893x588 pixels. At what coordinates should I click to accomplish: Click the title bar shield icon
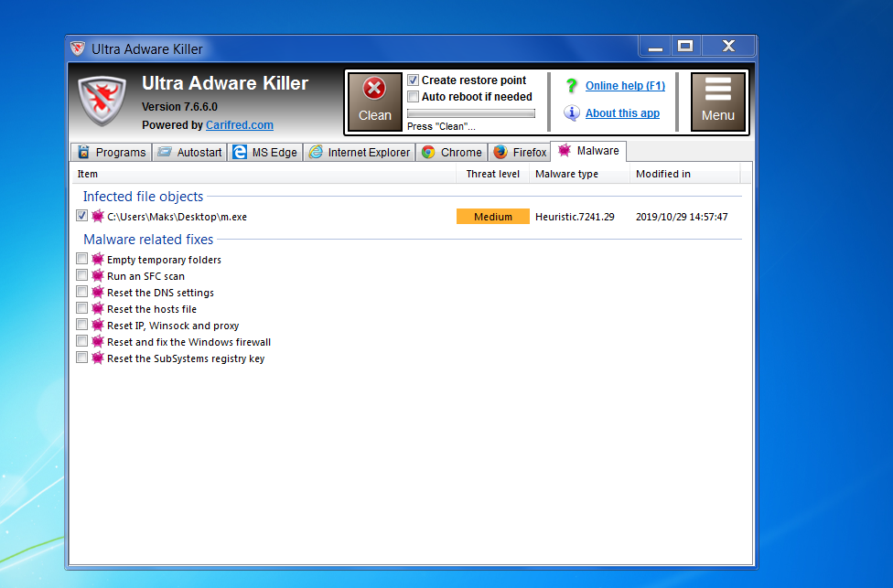78,48
